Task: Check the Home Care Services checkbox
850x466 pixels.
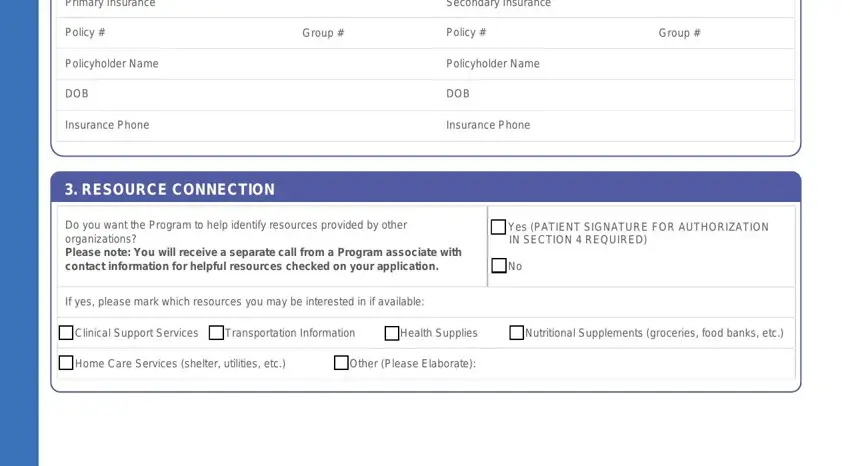Action: 66,363
